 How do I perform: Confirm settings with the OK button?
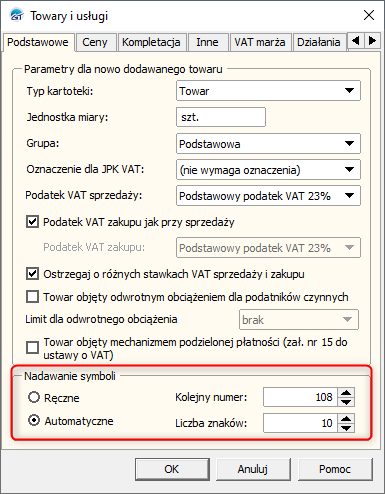pos(172,469)
